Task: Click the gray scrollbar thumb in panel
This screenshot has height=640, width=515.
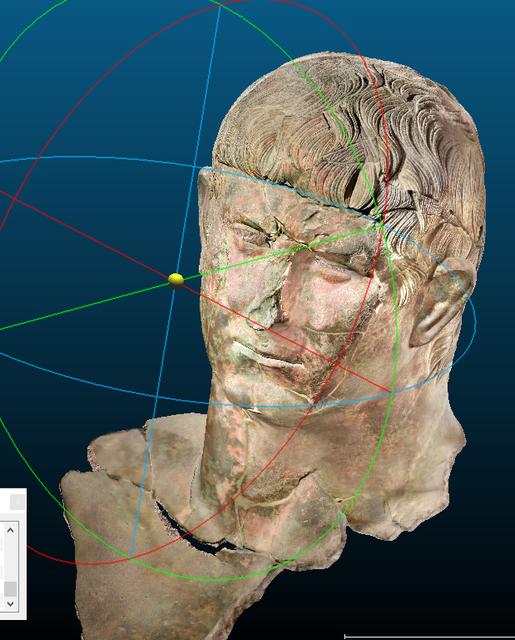Action: click(x=11, y=589)
